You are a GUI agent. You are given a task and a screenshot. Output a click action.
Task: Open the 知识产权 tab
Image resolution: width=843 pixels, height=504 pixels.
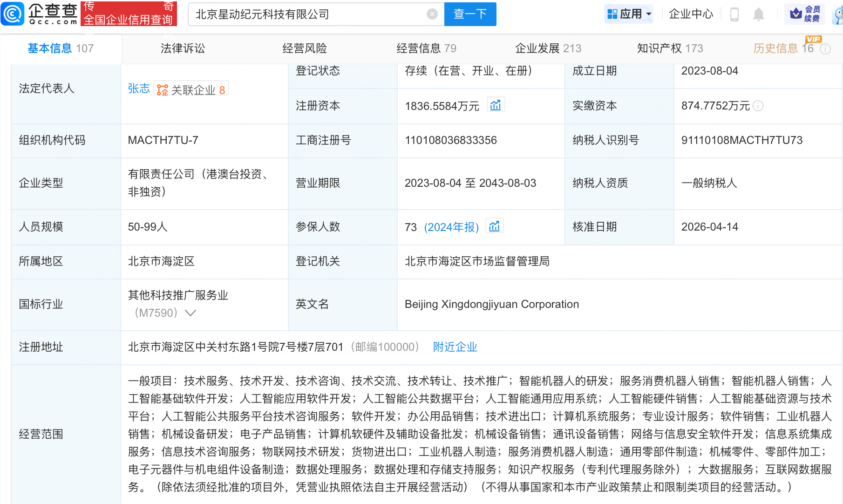pyautogui.click(x=670, y=48)
